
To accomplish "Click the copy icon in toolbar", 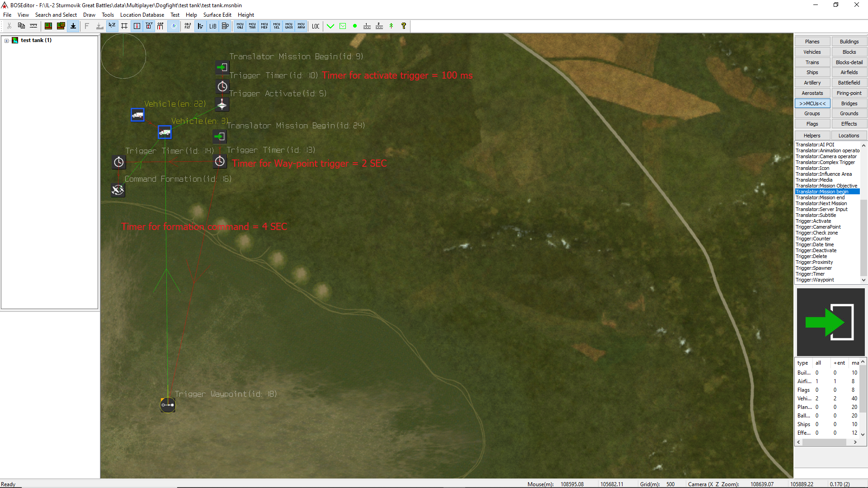I will (x=21, y=26).
